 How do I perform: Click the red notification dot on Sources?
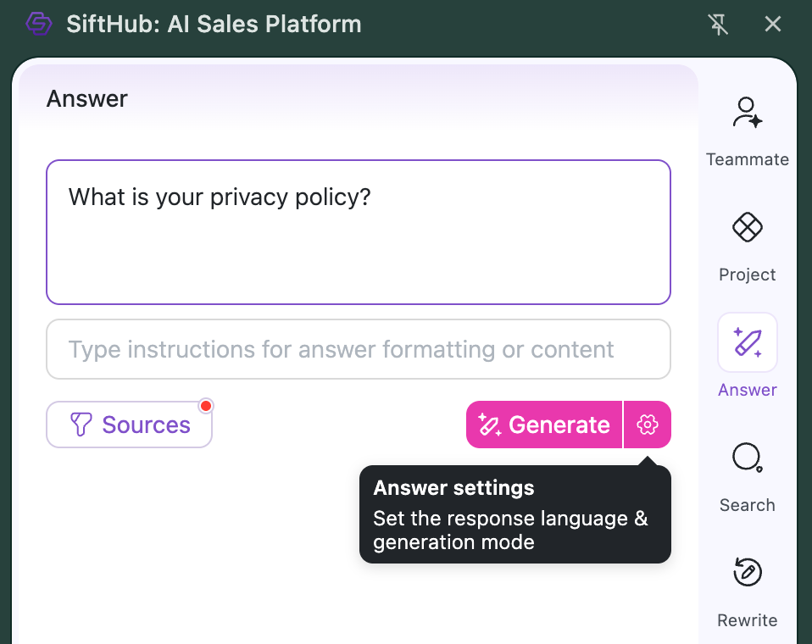click(x=205, y=406)
